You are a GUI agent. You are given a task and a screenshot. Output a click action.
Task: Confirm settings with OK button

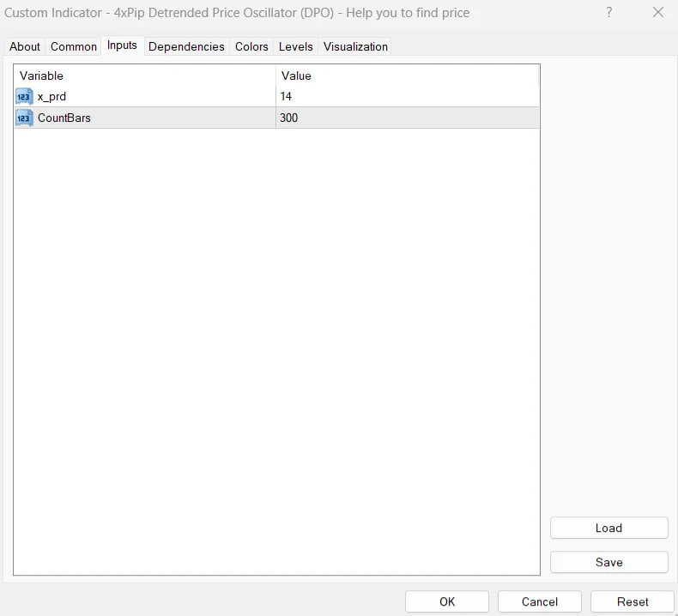click(x=447, y=601)
